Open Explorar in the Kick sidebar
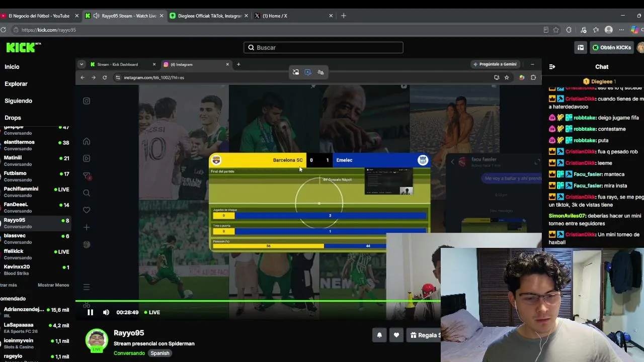Viewport: 644px width, 362px height. 16,83
